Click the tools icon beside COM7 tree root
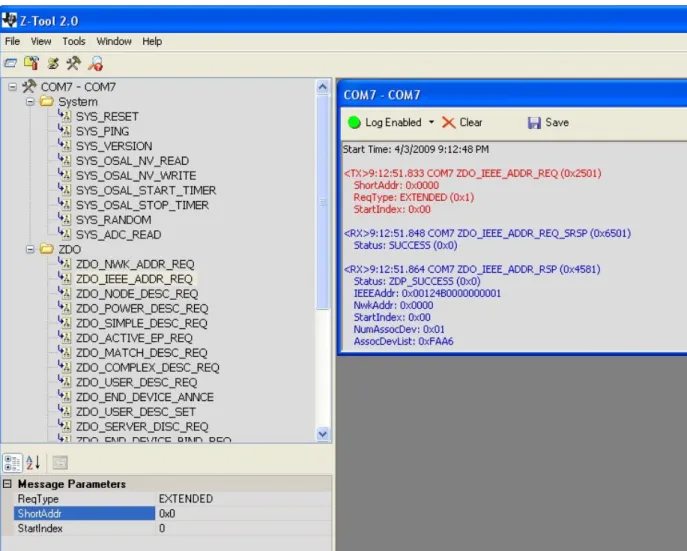Viewport: 687px width, 551px height. [29, 86]
